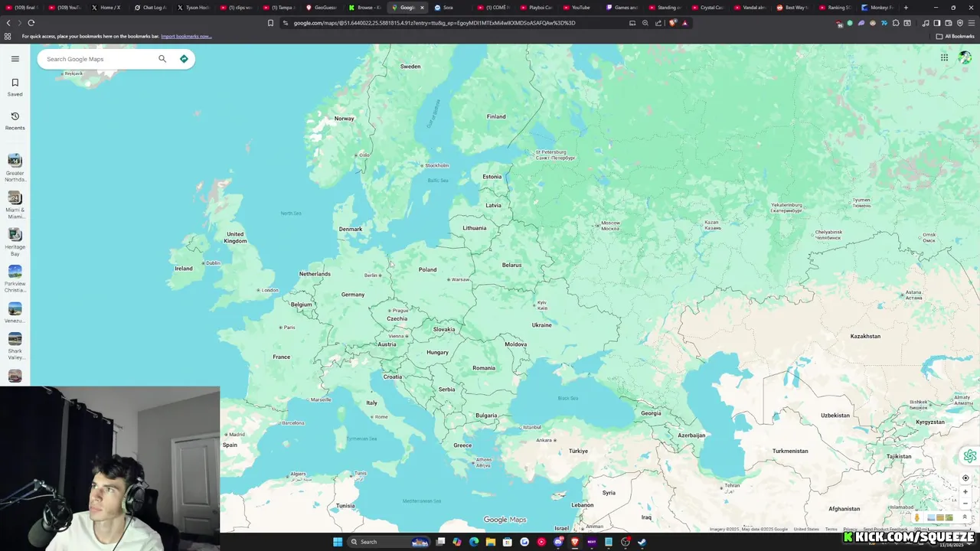Image resolution: width=980 pixels, height=551 pixels.
Task: Click the Stockholm city label
Action: click(436, 165)
